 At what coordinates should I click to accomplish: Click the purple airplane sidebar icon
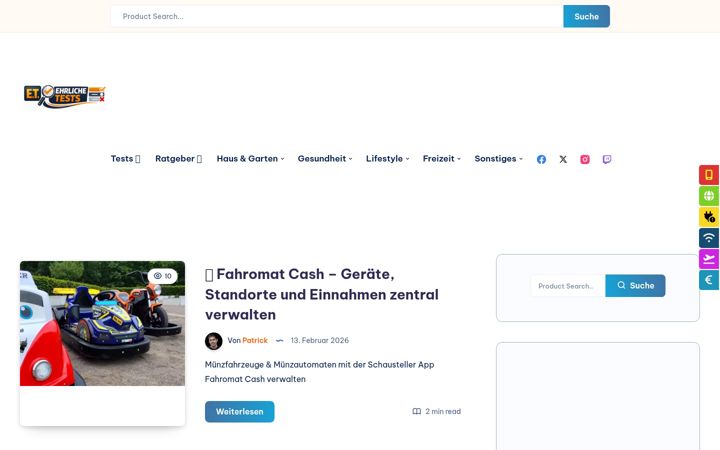click(x=709, y=259)
